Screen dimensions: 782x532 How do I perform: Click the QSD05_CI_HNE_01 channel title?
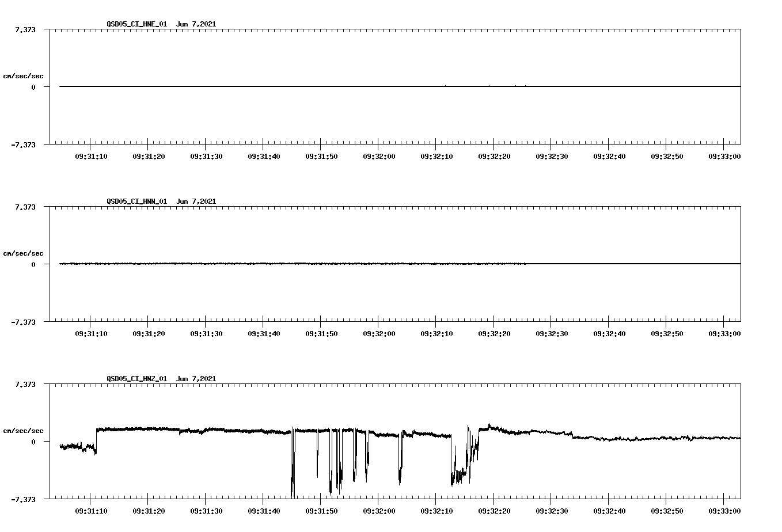pyautogui.click(x=137, y=24)
